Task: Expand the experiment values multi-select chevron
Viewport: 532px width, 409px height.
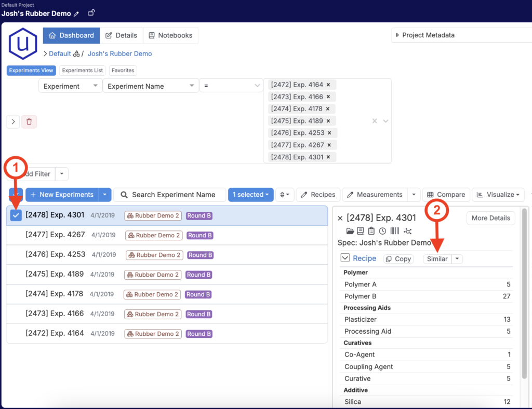Action: pyautogui.click(x=385, y=121)
